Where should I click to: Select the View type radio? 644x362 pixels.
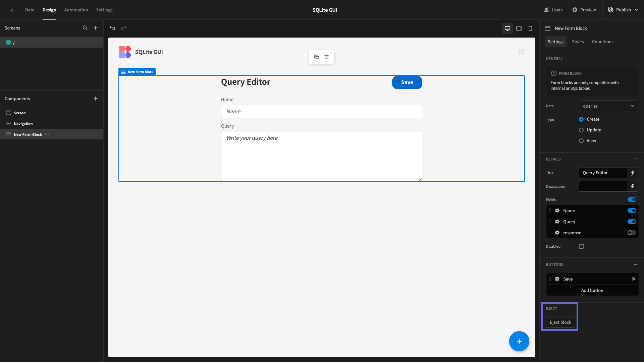pyautogui.click(x=581, y=141)
